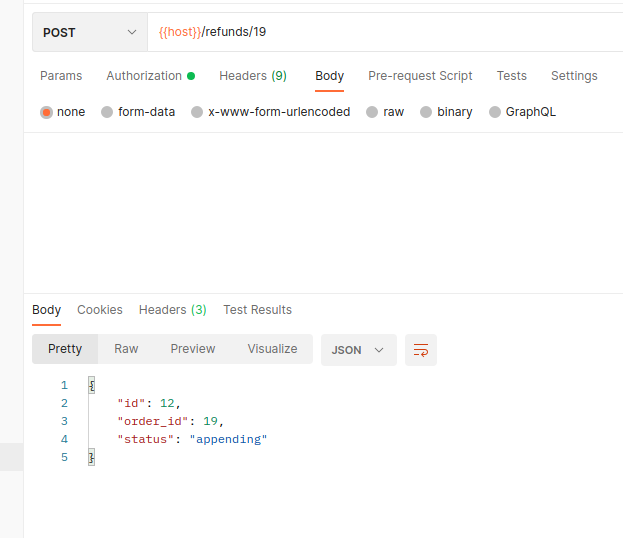Open the Pre-request Script tab
623x538 pixels.
(x=420, y=75)
